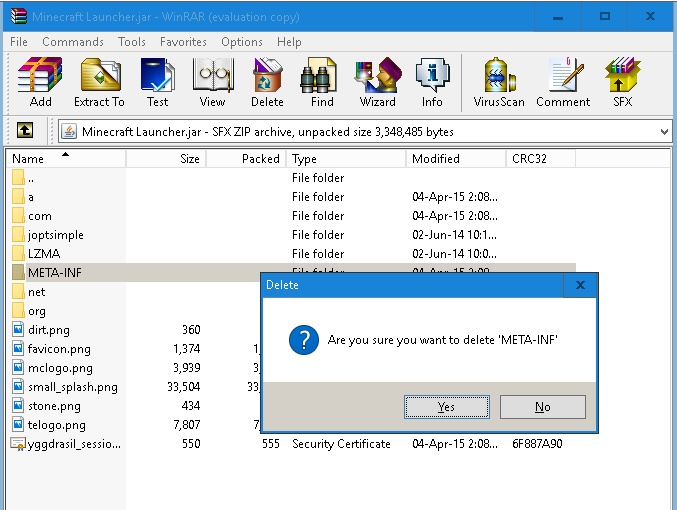The height and width of the screenshot is (510, 677).
Task: Click the question mark icon in Delete dialog
Action: coord(304,340)
